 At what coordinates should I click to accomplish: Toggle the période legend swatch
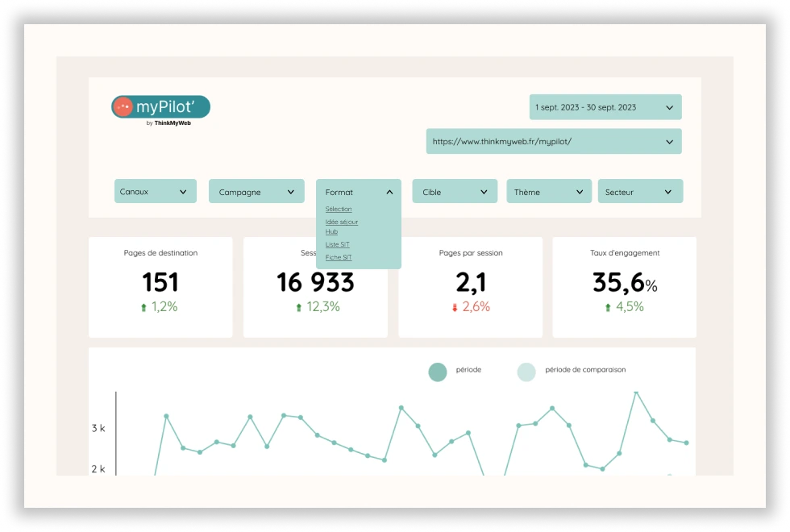point(438,372)
